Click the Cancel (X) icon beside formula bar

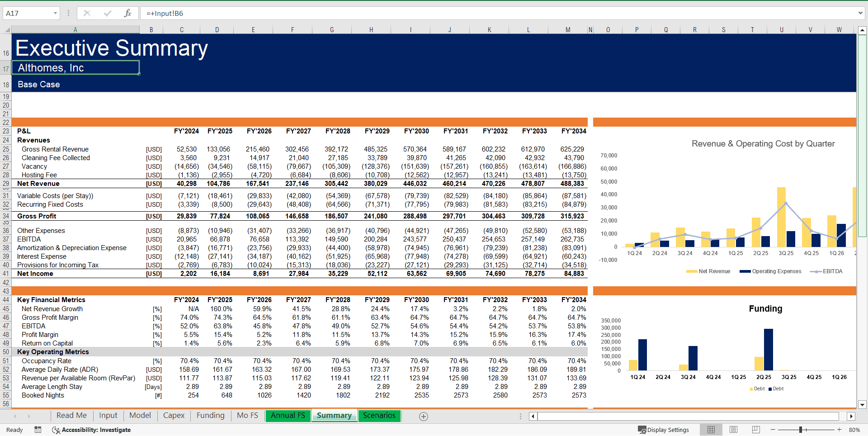click(87, 13)
